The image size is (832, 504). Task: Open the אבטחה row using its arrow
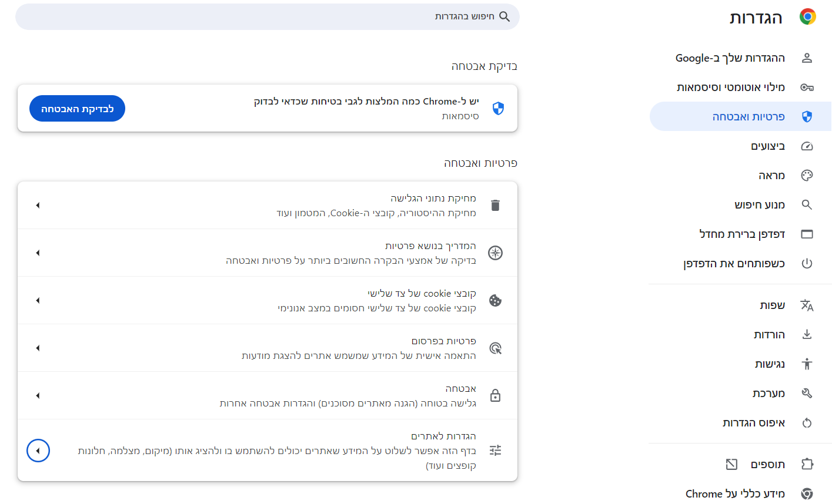tap(38, 395)
